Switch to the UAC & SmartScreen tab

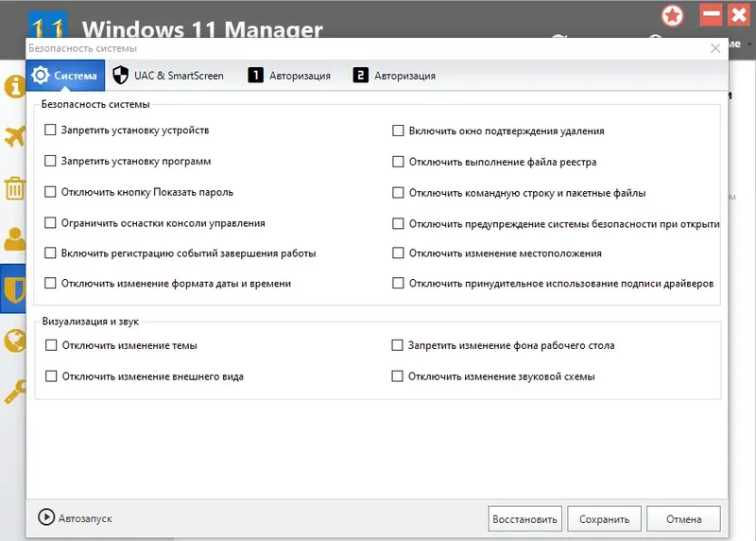[x=168, y=76]
